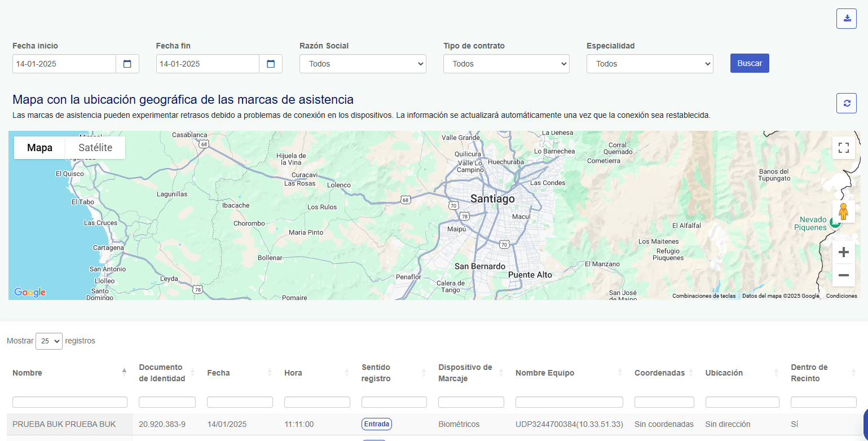Viewport: 868px width, 441px height.
Task: Select the Mapa view tab
Action: coord(39,148)
